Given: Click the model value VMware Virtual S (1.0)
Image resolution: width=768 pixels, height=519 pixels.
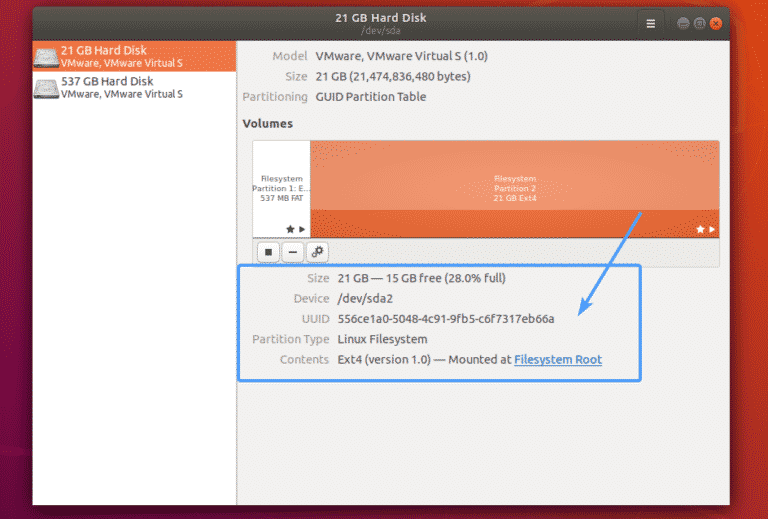Looking at the screenshot, I should [x=402, y=56].
